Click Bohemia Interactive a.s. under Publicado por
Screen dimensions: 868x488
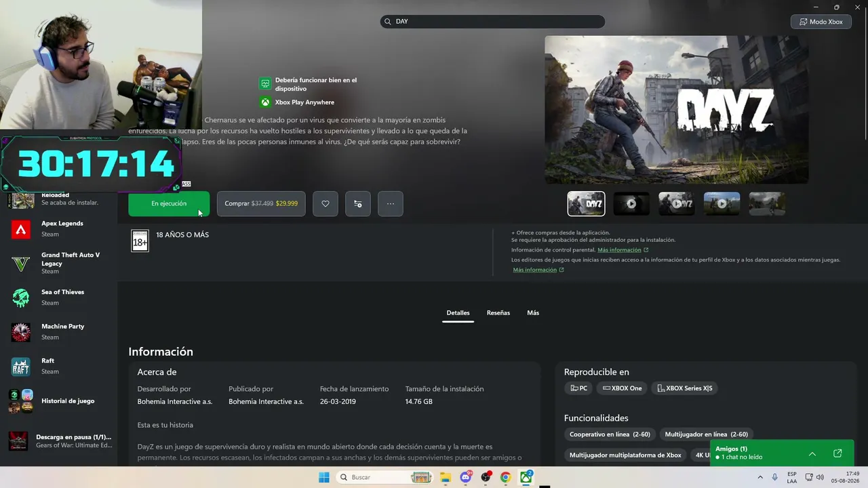point(266,402)
